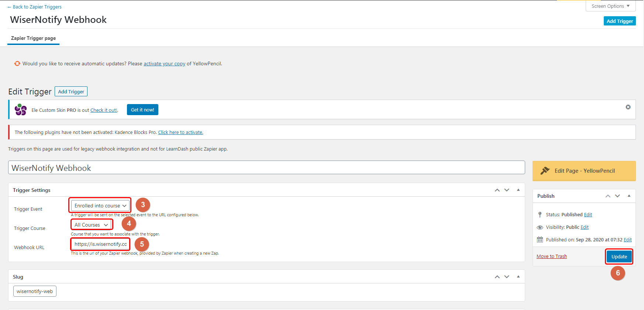Screen dimensions: 644x310
Task: Move Slug panel down arrow
Action: [x=507, y=277]
